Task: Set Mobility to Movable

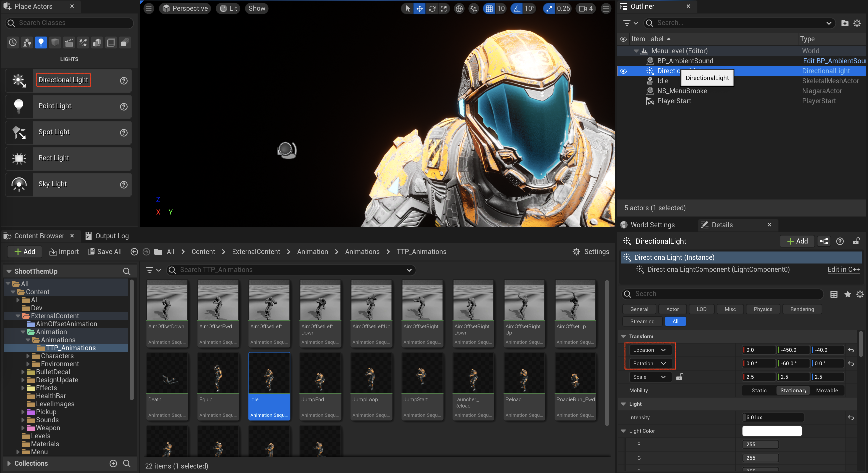Action: (827, 390)
